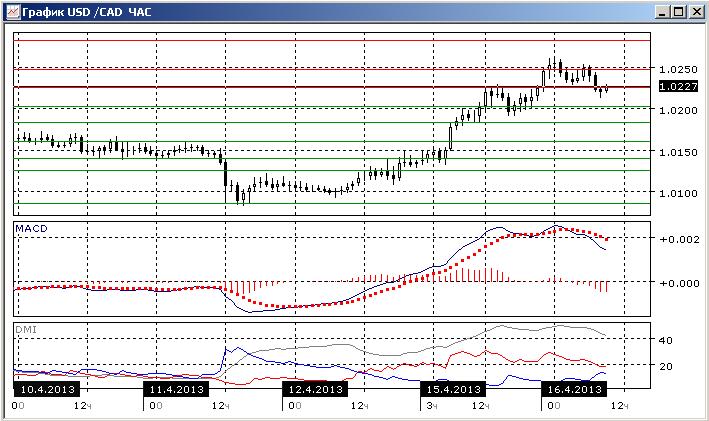Select the 15.4.2013 date marker
Image resolution: width=709 pixels, height=421 pixels.
[x=454, y=389]
